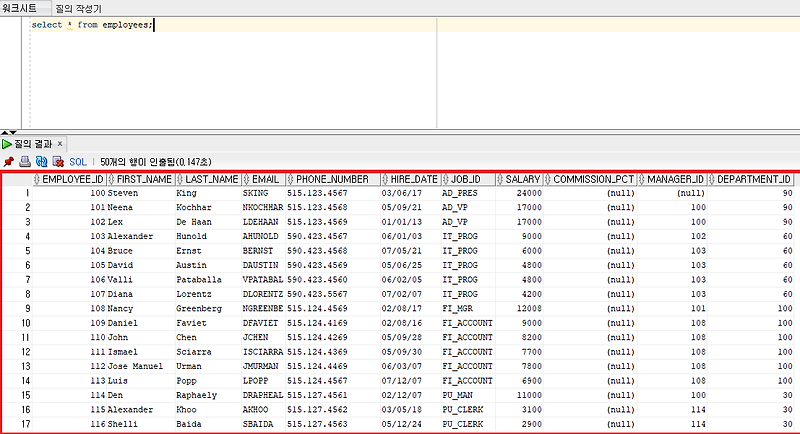Sort by JOB_ID column header

tap(466, 180)
